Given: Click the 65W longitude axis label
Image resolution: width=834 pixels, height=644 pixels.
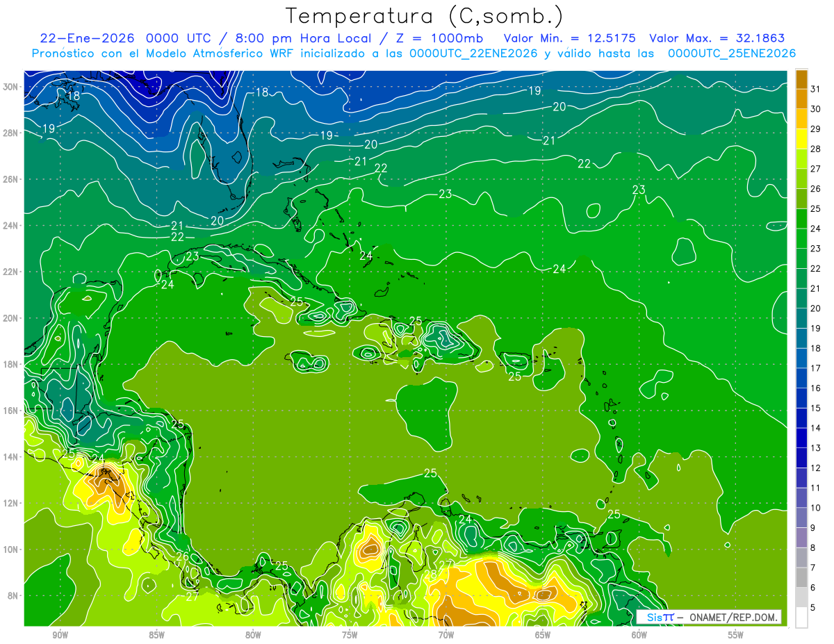Looking at the screenshot, I should (x=543, y=635).
